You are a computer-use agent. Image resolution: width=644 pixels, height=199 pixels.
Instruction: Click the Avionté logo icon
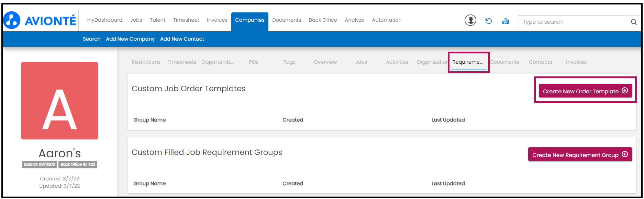click(12, 20)
